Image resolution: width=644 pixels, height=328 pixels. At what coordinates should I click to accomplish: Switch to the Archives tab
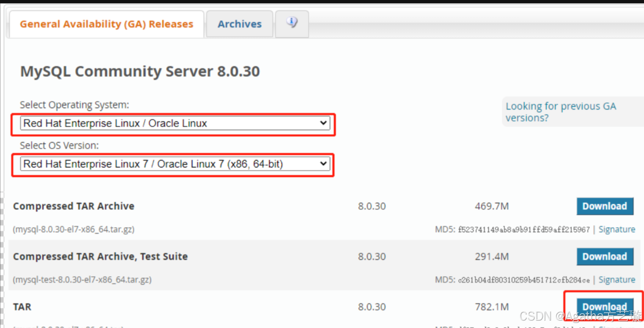[x=239, y=24]
